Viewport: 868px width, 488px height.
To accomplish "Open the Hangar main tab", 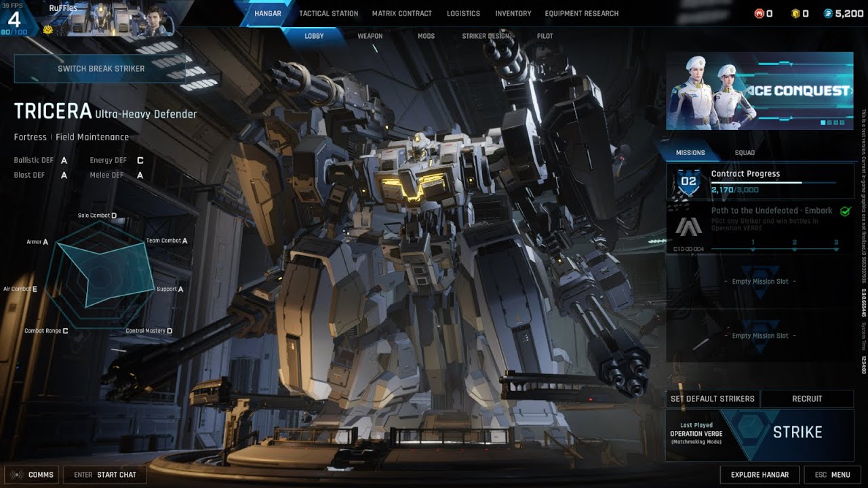I will coord(267,14).
